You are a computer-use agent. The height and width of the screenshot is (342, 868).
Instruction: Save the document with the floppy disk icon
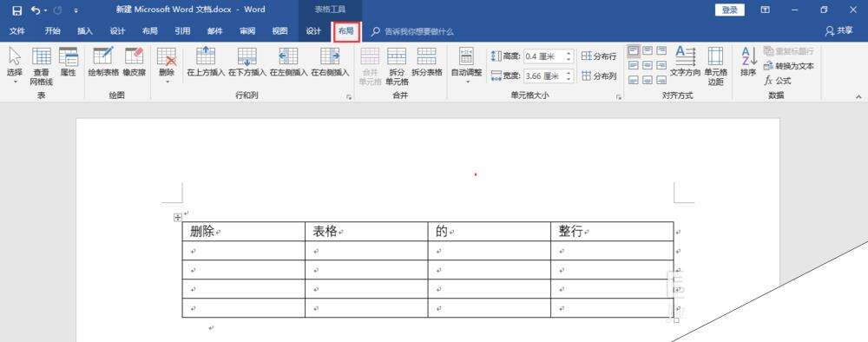(x=17, y=10)
